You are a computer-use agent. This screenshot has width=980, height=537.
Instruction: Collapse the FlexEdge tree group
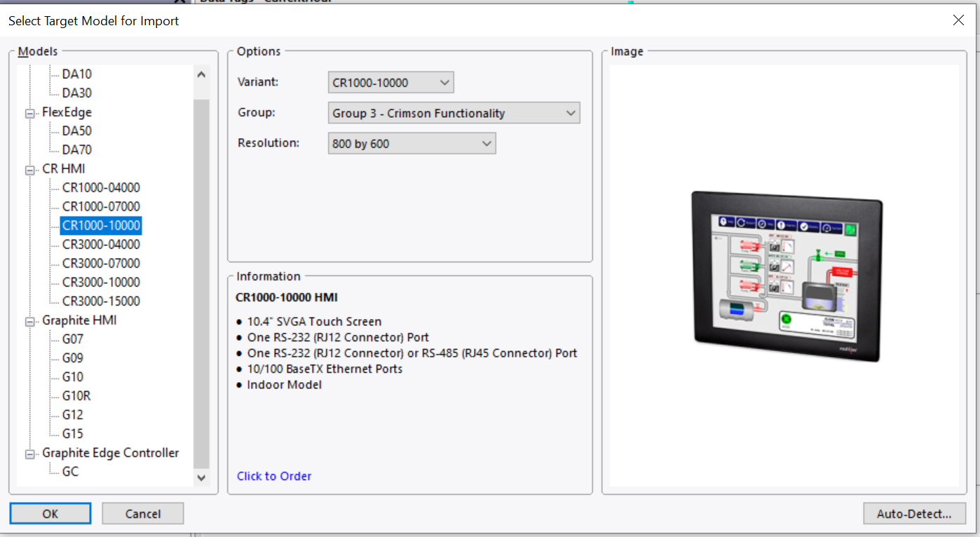click(x=30, y=113)
